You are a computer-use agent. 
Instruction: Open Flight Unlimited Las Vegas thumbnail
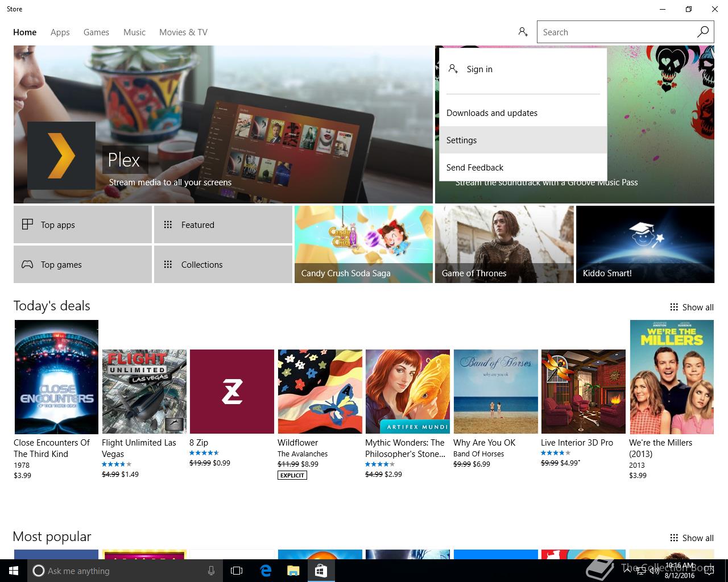click(144, 392)
